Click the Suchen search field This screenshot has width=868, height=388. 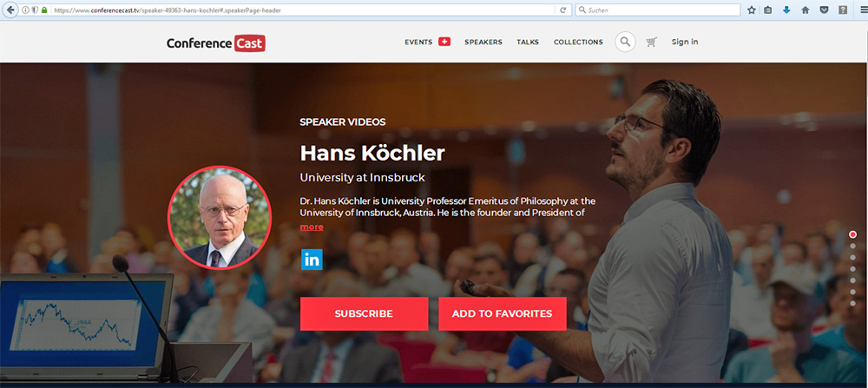(658, 10)
